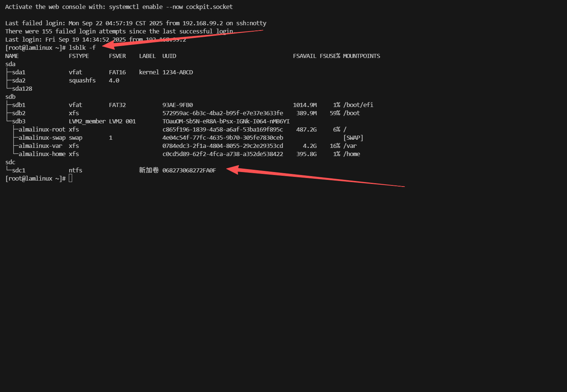Click the 新加卷 label text
This screenshot has width=567, height=392.
149,170
